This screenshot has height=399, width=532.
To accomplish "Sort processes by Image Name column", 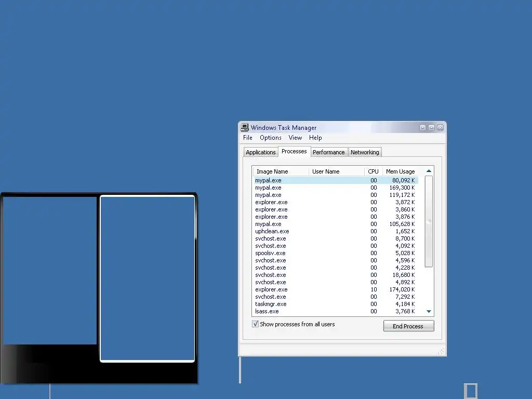I will pyautogui.click(x=281, y=171).
